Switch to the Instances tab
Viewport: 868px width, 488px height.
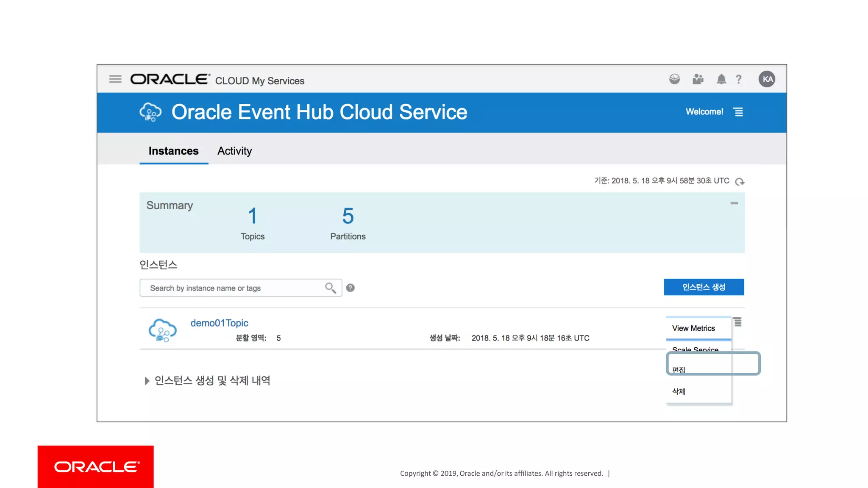174,151
